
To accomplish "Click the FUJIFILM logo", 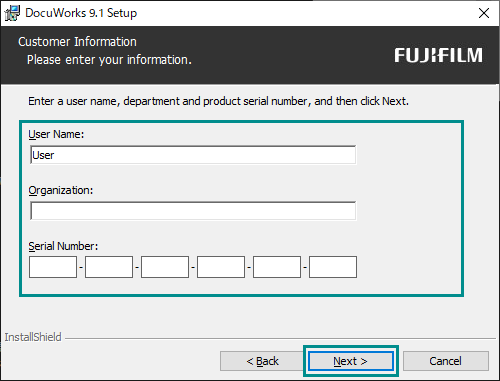I will point(438,55).
